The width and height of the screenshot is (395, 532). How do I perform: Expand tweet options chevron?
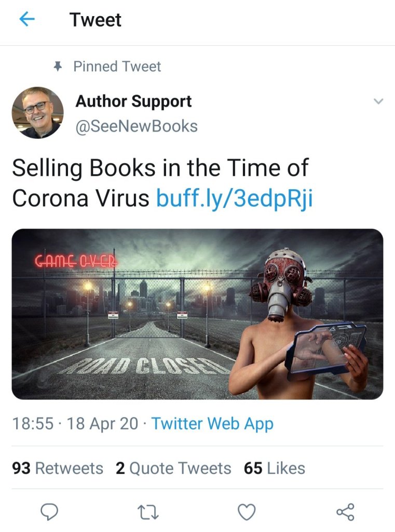(378, 101)
